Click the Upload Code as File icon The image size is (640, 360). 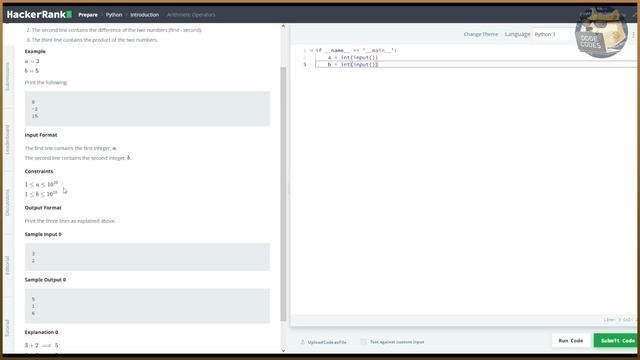tap(302, 342)
